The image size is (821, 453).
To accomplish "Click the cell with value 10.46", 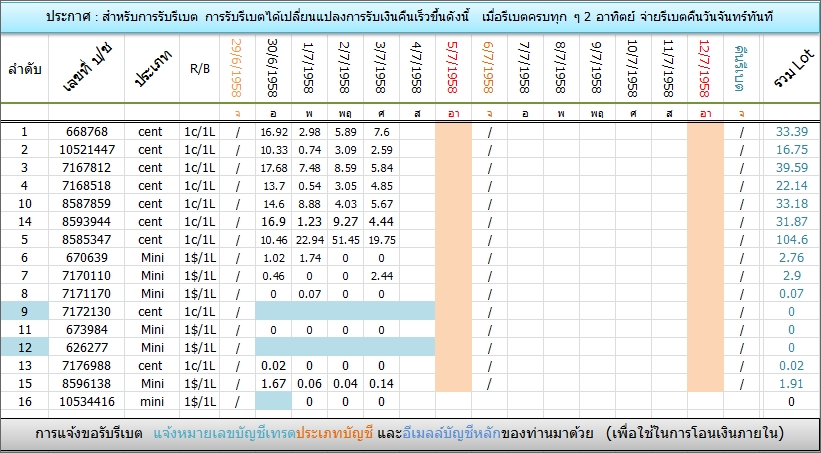I will [273, 240].
